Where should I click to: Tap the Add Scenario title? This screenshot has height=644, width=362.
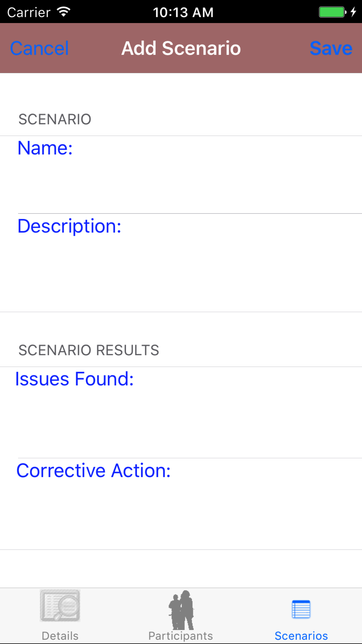181,48
